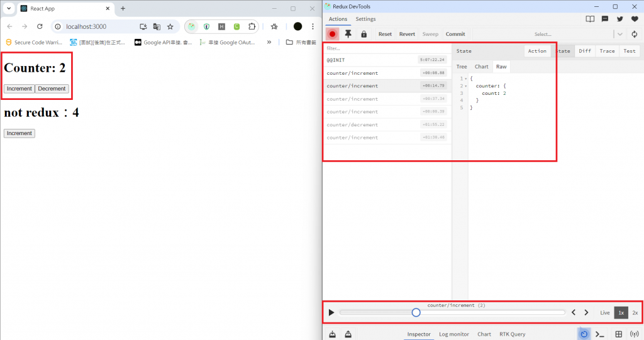Select the Actions tab in DevTools
644x340 pixels.
point(338,19)
